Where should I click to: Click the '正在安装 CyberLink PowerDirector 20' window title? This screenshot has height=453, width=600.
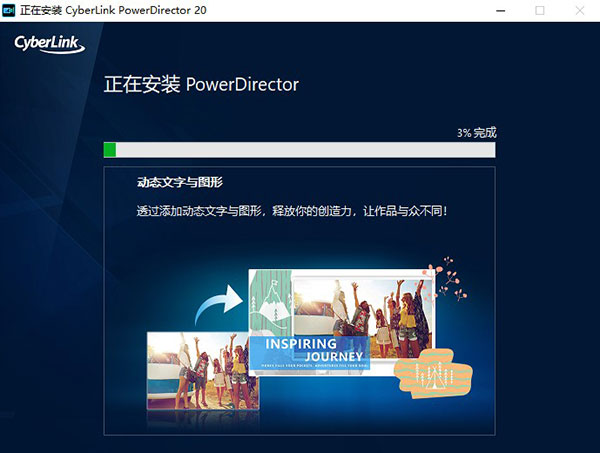tap(113, 10)
